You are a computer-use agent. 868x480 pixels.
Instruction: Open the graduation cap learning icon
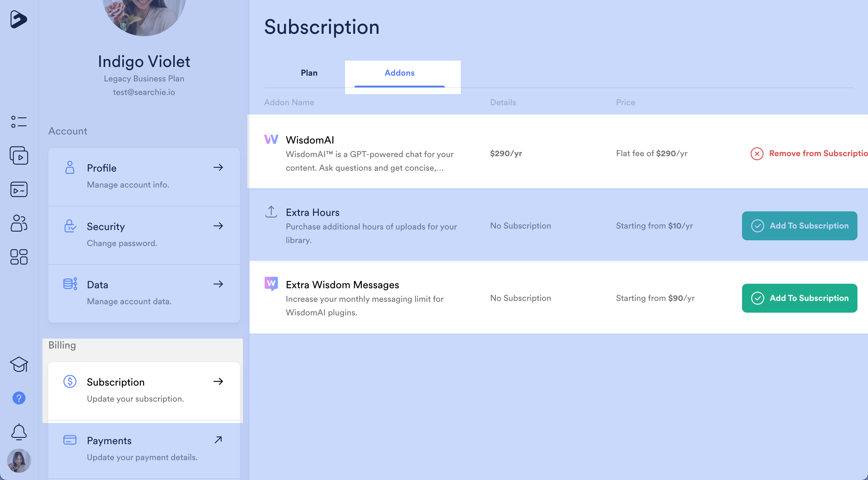coord(19,364)
